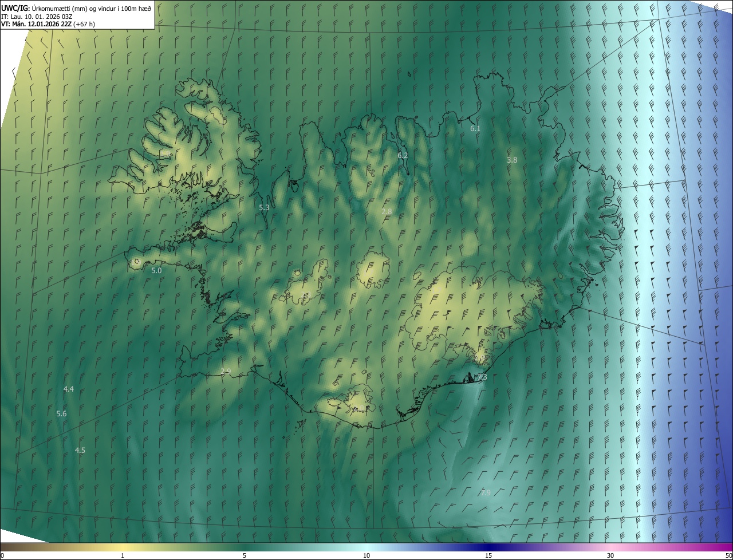Select the '3.8' value on the map
The image size is (733, 560).
[x=512, y=160]
